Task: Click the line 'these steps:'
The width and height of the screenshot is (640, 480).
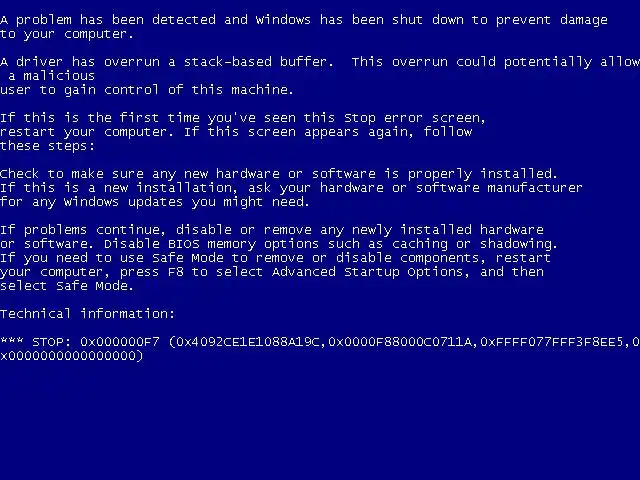Action: (47, 146)
